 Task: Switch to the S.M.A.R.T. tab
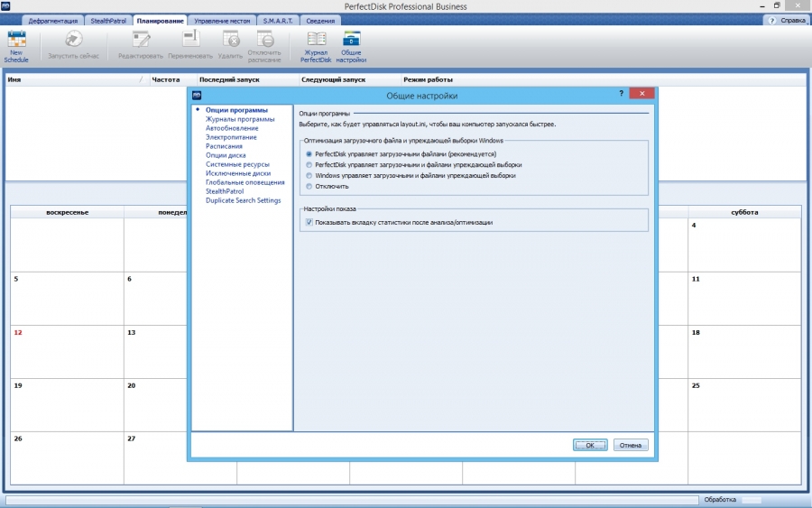click(x=278, y=20)
